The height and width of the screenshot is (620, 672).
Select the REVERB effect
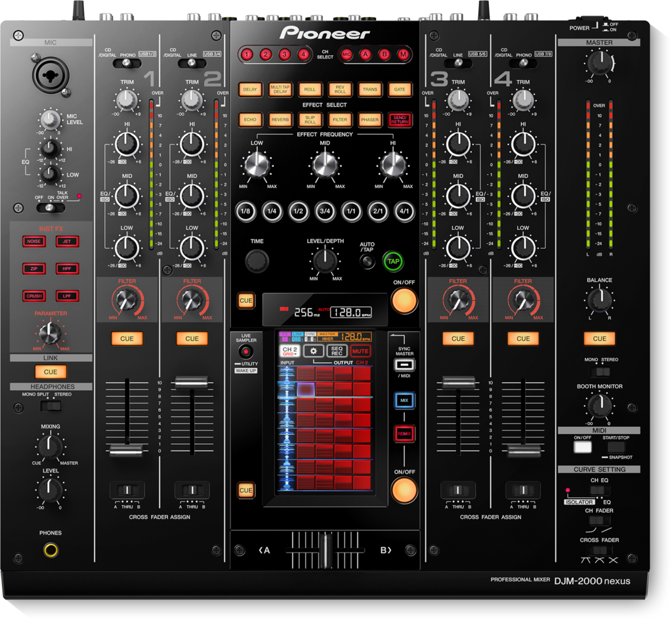(x=280, y=120)
